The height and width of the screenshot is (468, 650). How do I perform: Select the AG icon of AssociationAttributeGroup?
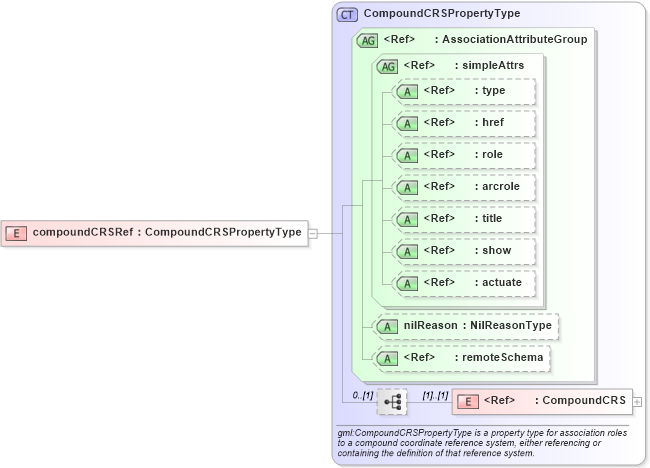coord(367,41)
